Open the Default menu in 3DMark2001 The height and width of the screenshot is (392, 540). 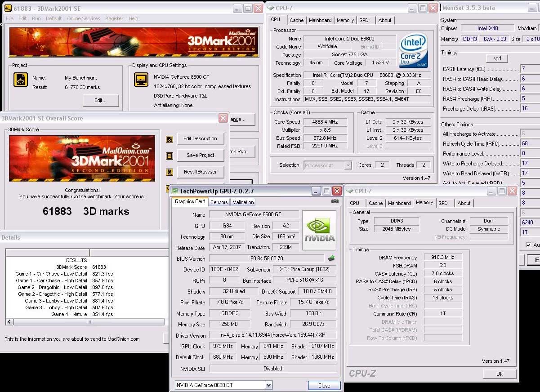(x=54, y=18)
